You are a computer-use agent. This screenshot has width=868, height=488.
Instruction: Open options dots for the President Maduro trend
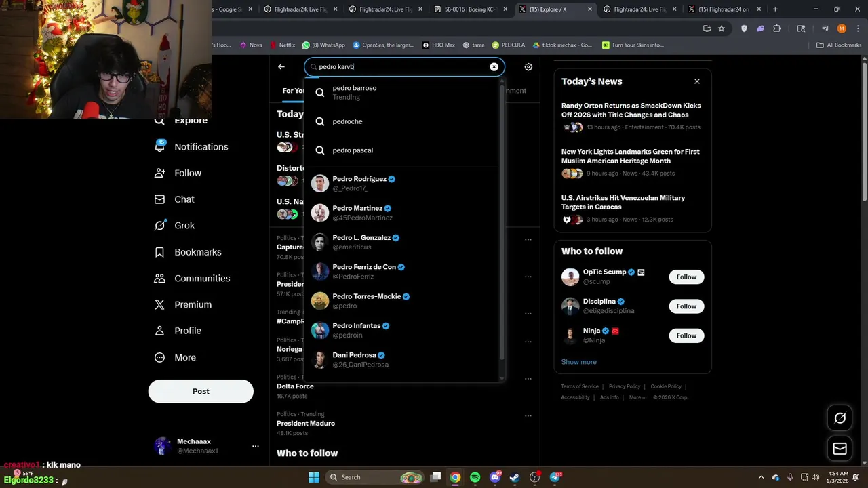tap(528, 415)
